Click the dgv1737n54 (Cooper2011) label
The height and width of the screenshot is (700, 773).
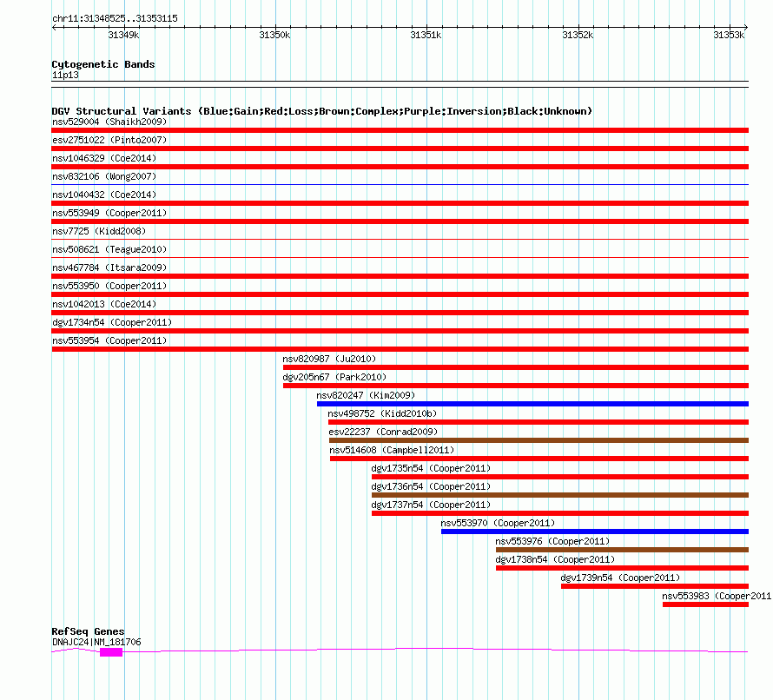pos(431,505)
